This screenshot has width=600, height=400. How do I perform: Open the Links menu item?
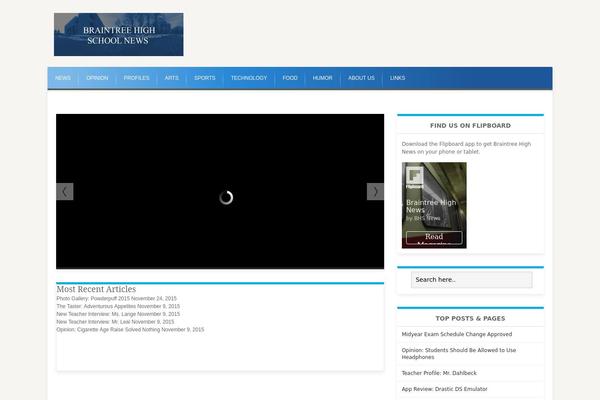(x=398, y=78)
